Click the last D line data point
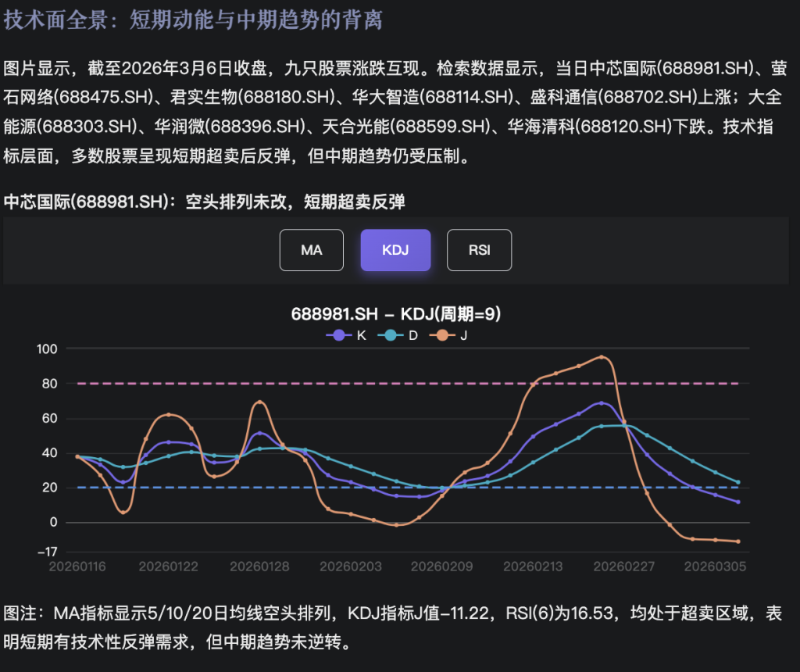The height and width of the screenshot is (672, 800). click(x=737, y=482)
